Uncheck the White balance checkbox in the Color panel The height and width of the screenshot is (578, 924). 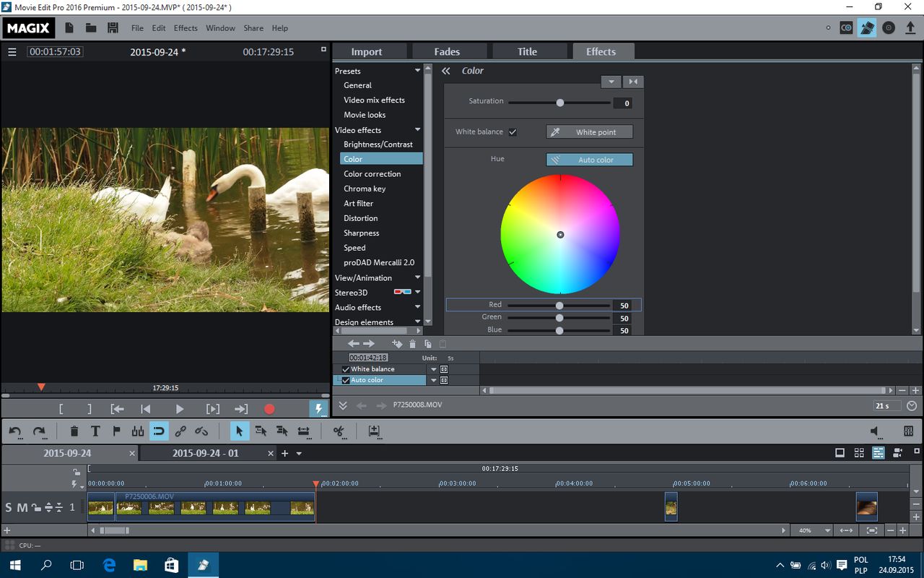513,132
